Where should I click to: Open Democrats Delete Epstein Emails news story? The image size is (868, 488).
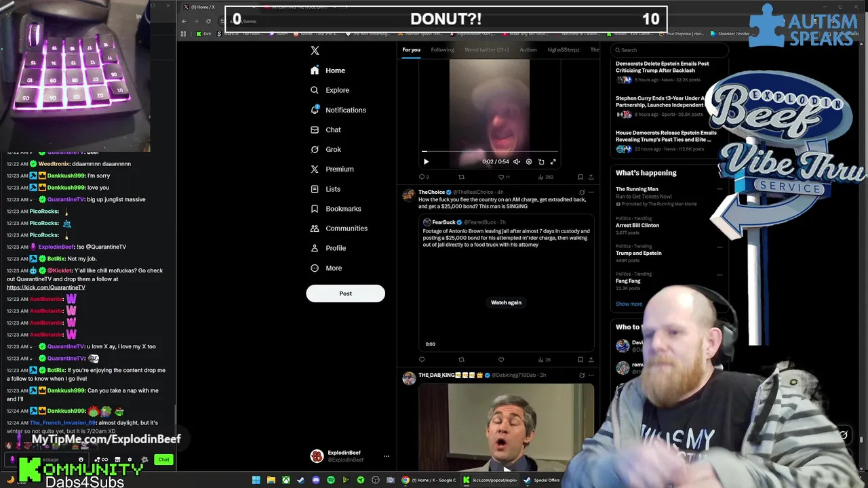[662, 67]
